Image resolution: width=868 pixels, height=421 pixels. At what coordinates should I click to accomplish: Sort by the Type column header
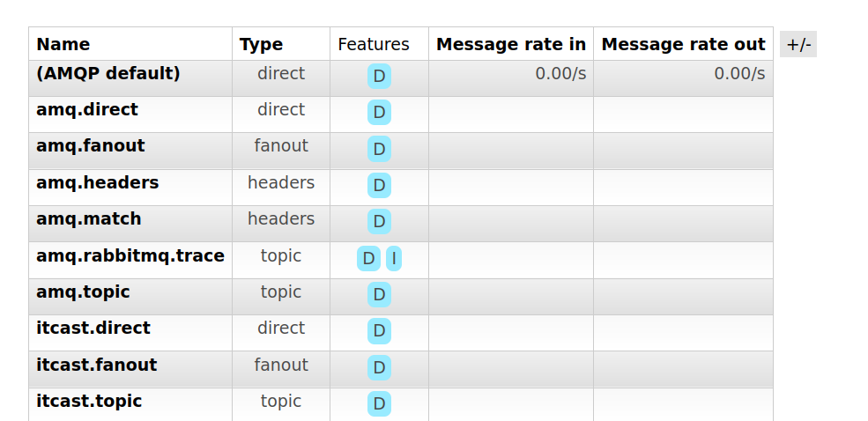point(261,44)
